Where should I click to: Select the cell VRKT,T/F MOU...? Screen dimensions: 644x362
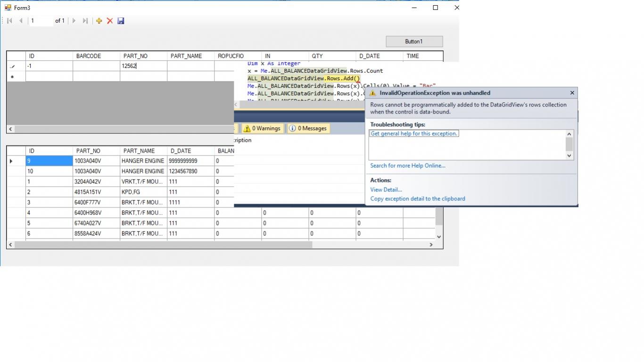pos(143,181)
